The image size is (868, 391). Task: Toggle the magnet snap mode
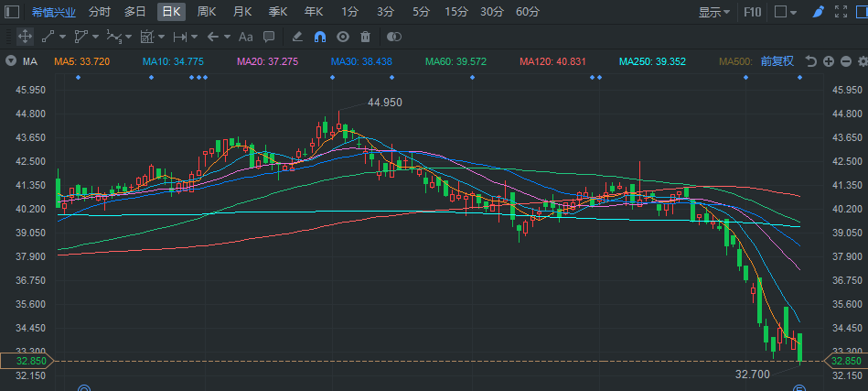coord(320,38)
